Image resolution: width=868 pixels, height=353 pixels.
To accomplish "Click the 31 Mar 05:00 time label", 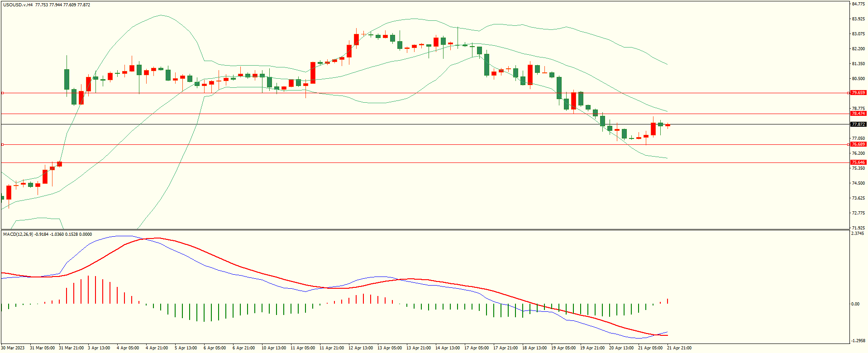I will click(42, 348).
